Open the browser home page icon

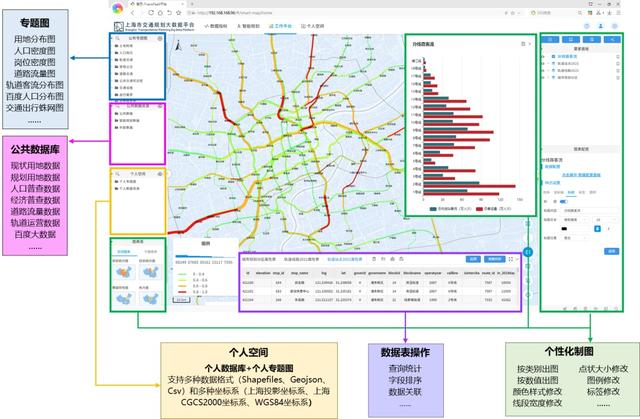[160, 13]
